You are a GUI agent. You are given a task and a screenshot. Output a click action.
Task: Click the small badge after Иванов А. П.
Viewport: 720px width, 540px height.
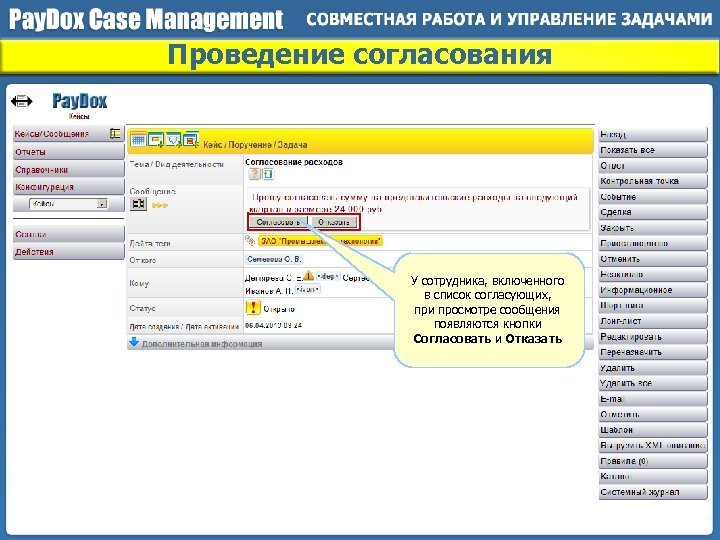pos(308,290)
